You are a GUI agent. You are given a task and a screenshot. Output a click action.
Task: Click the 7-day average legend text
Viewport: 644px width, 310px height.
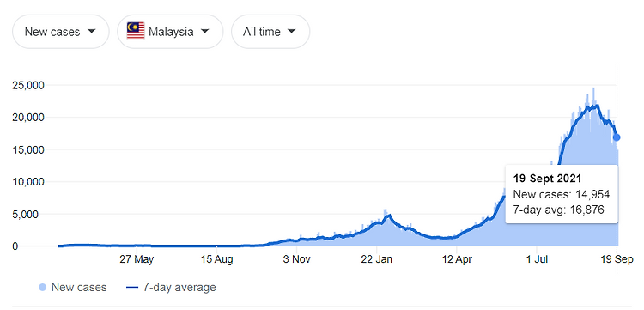click(x=179, y=288)
